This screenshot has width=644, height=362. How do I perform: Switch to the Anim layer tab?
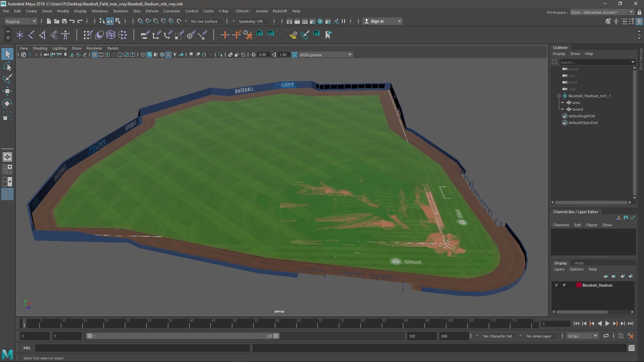point(579,263)
